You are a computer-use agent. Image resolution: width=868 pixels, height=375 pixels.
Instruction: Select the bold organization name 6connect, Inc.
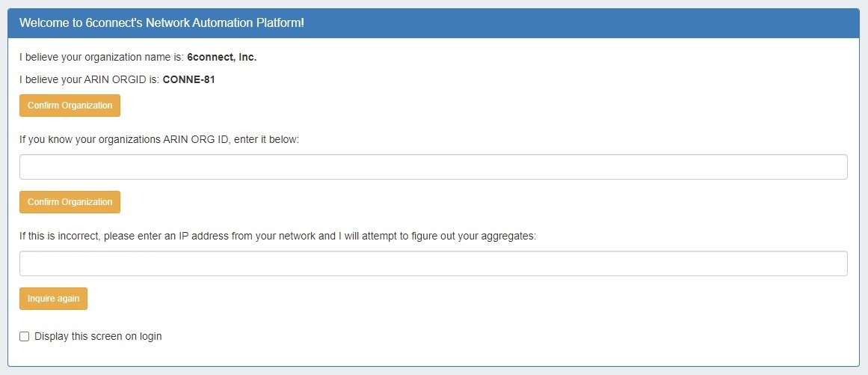pos(222,58)
